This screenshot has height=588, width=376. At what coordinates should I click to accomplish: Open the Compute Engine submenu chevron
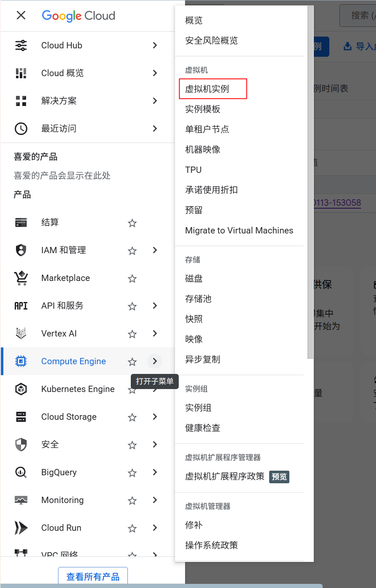click(155, 361)
